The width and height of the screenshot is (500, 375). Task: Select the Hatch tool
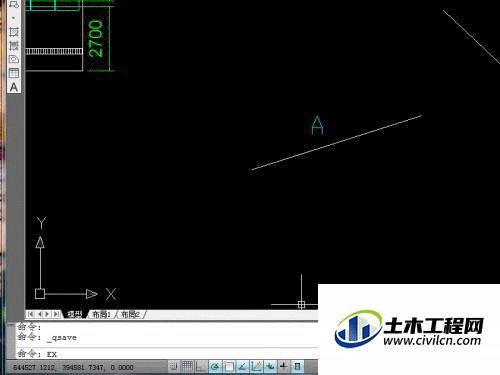(x=14, y=32)
